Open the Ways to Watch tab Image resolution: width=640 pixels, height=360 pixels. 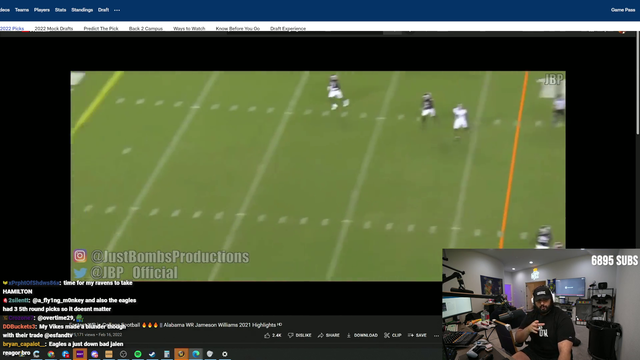click(189, 29)
